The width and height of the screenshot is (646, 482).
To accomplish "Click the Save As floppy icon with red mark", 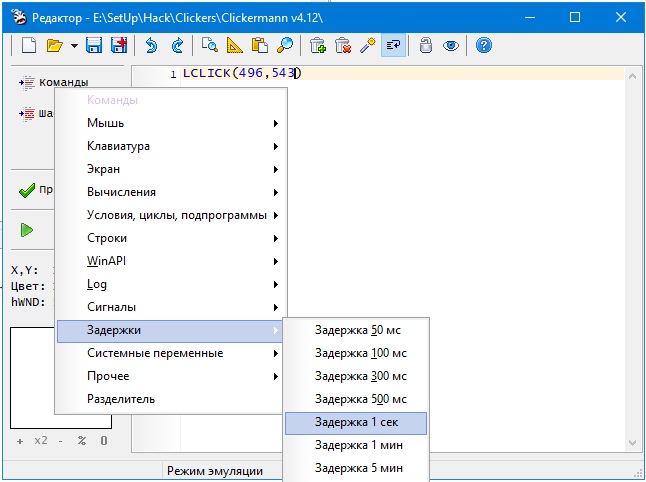I will [119, 45].
